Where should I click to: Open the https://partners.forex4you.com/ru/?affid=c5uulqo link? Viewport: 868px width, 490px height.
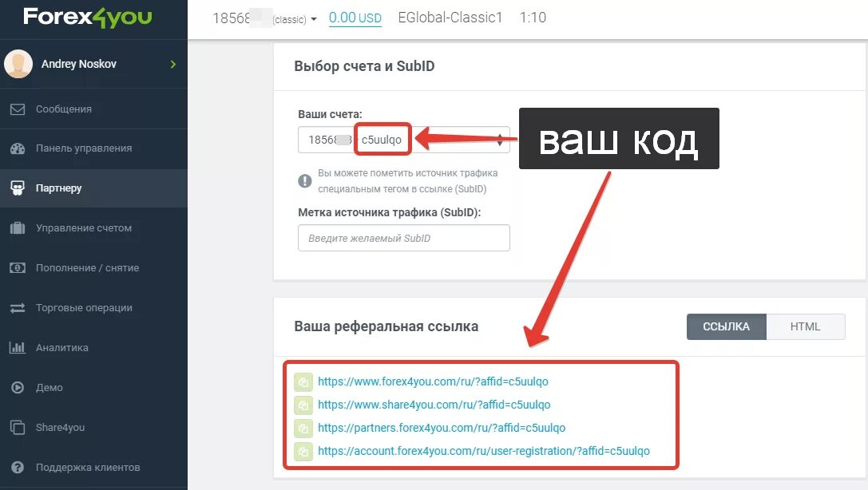coord(442,428)
